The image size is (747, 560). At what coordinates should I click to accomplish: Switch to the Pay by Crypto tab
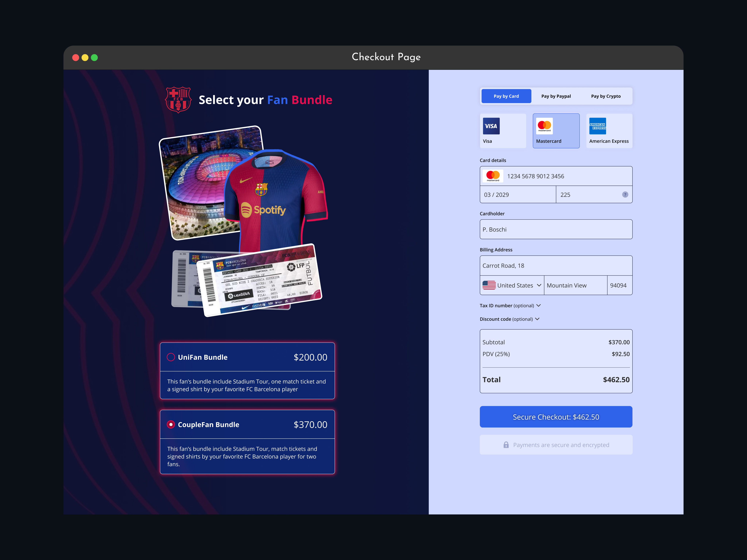606,96
